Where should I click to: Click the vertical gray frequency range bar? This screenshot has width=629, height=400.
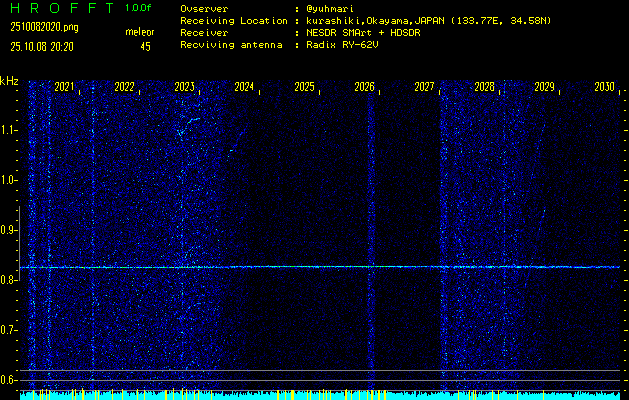coord(19,244)
